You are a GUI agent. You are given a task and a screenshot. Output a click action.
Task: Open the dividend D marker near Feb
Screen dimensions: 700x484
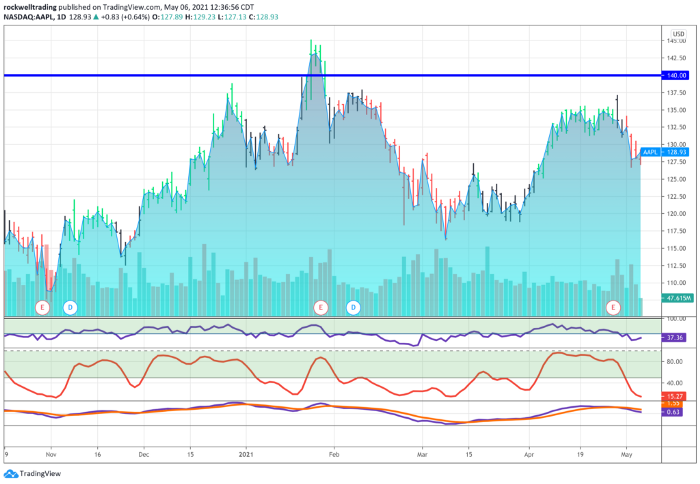coord(353,307)
